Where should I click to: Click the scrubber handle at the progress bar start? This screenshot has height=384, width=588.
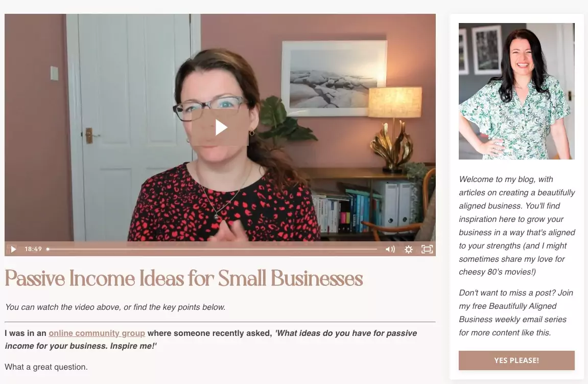click(48, 249)
